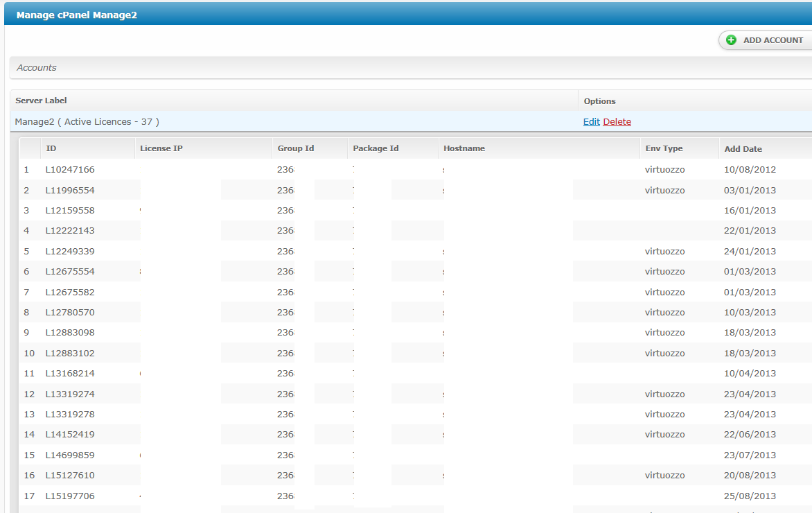
Task: Select license ID L15197706
Action: (x=70, y=496)
